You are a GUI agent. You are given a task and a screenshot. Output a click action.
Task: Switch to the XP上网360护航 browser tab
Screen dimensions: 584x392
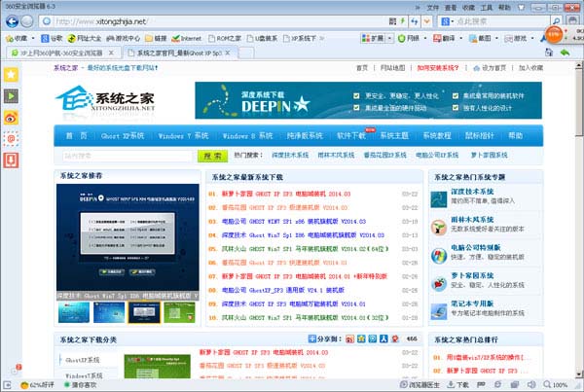click(58, 52)
